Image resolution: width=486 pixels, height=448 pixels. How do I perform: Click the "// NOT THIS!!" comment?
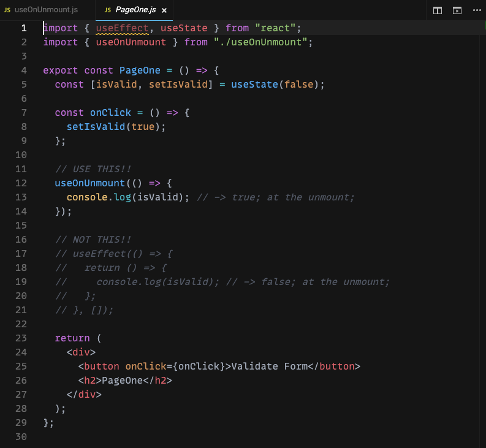pyautogui.click(x=93, y=240)
